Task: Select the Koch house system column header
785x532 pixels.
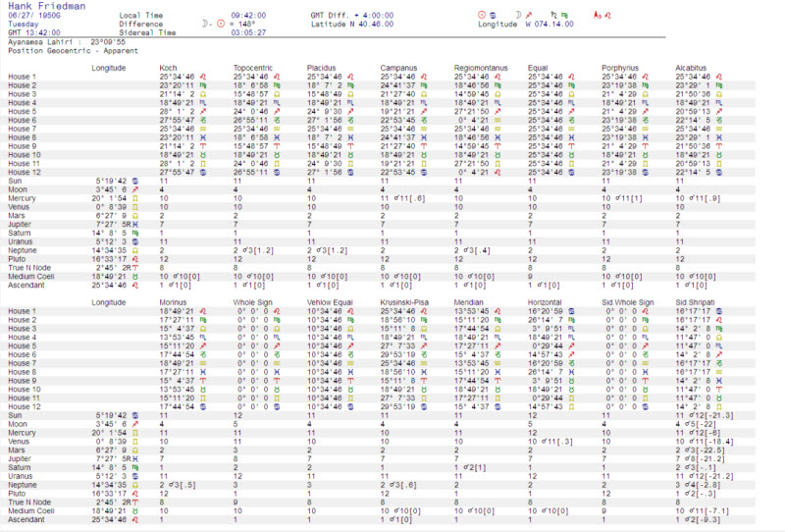Action: [168, 68]
